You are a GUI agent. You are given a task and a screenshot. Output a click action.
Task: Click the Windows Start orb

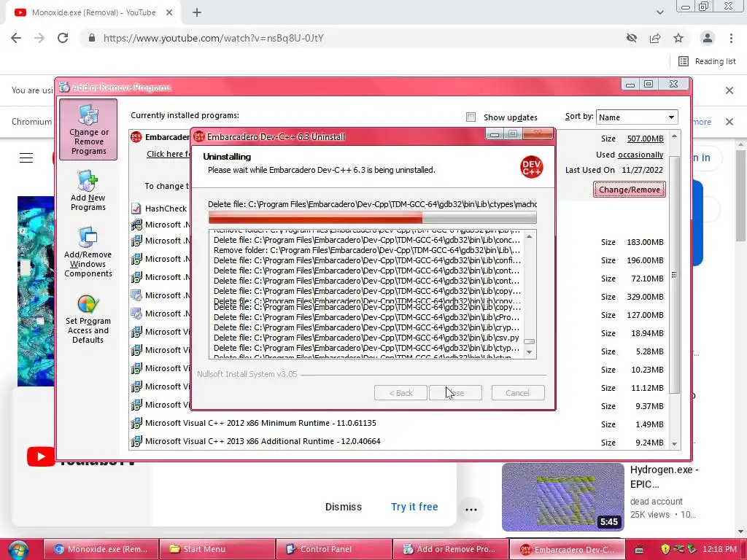tap(18, 550)
